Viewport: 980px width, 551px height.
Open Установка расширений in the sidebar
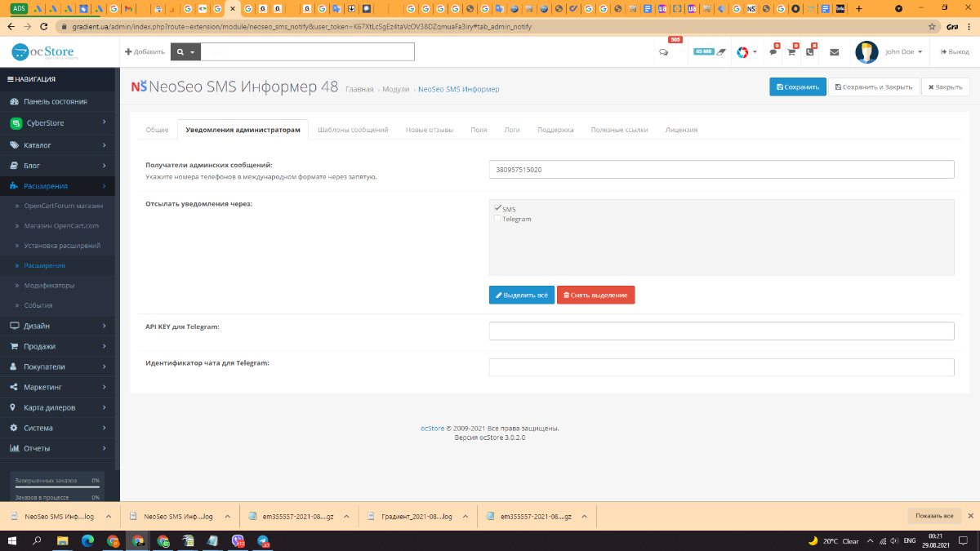pos(62,246)
